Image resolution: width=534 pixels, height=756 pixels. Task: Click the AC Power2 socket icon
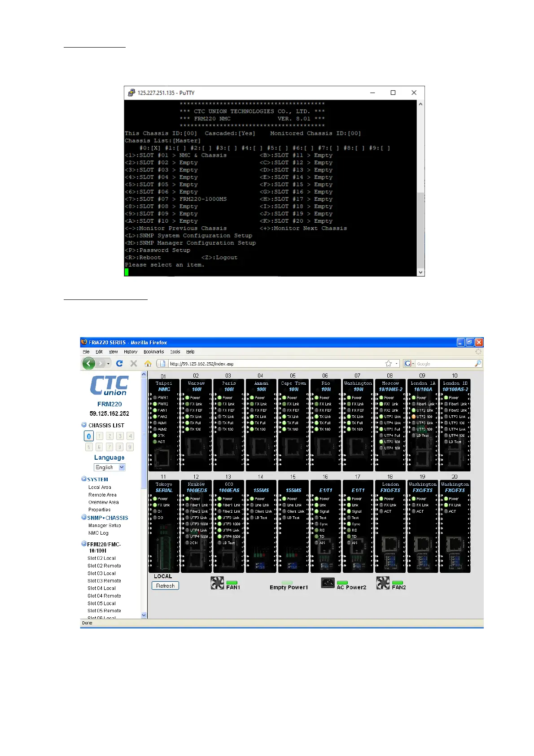coord(328,583)
